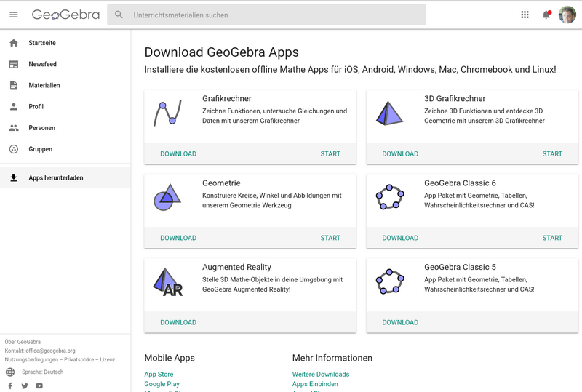
Task: Download the Augmented Reality app
Action: coord(178,323)
